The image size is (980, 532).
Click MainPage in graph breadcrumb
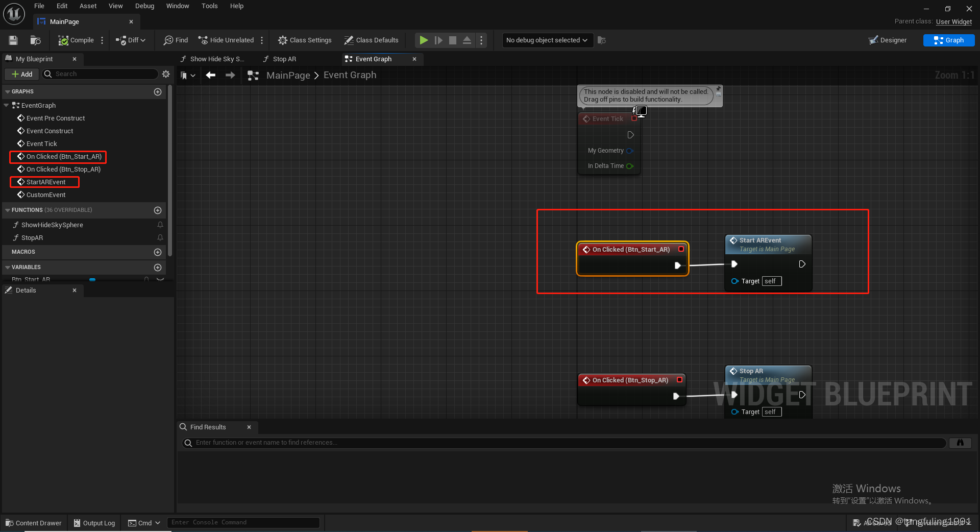click(288, 75)
